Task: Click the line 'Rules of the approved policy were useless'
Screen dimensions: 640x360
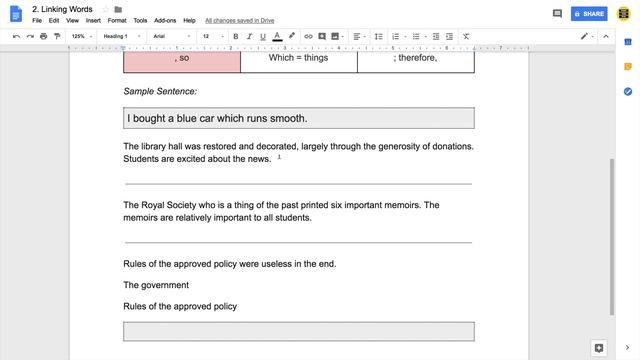Action: (230, 264)
